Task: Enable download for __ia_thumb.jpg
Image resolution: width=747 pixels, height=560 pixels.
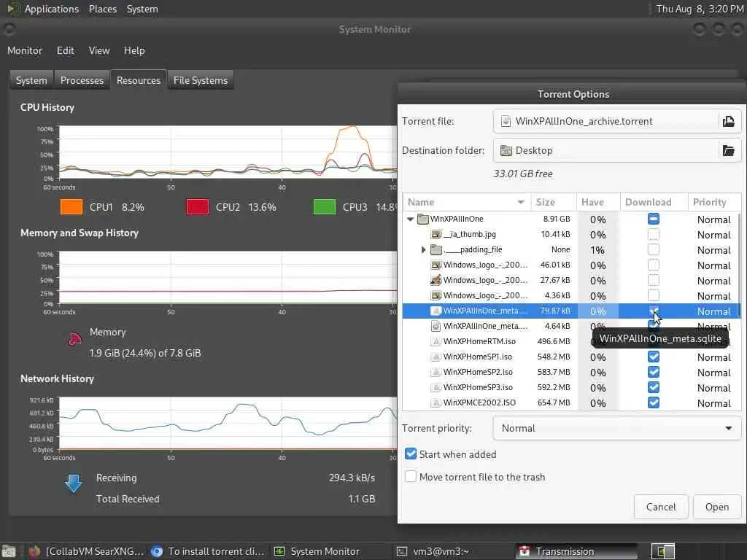Action: click(x=654, y=234)
